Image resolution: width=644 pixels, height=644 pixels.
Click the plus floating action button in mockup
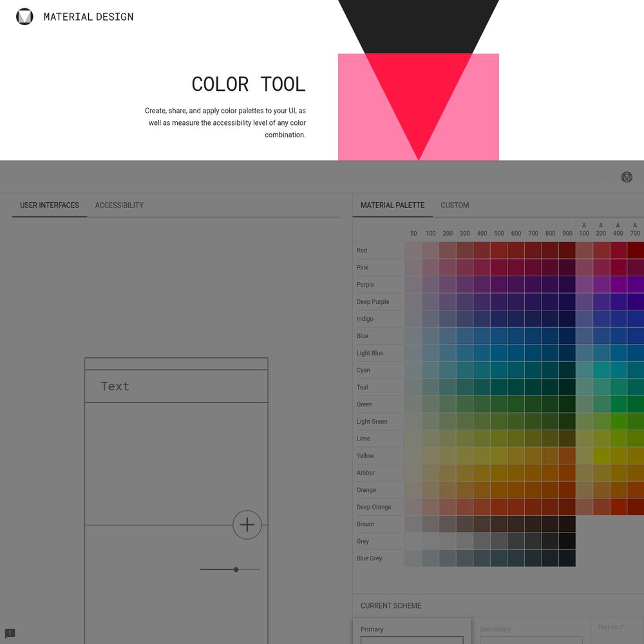coord(247,524)
